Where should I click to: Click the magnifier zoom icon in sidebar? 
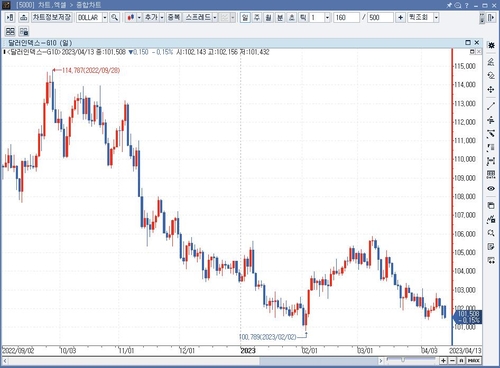click(491, 233)
